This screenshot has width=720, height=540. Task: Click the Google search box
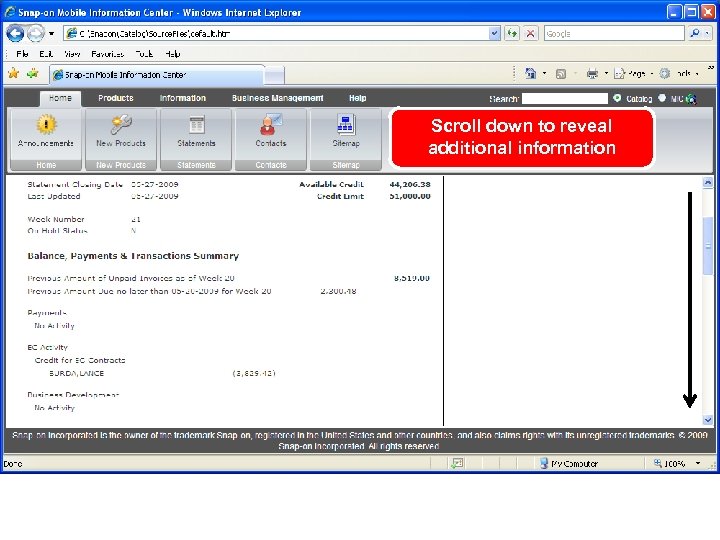pyautogui.click(x=614, y=33)
